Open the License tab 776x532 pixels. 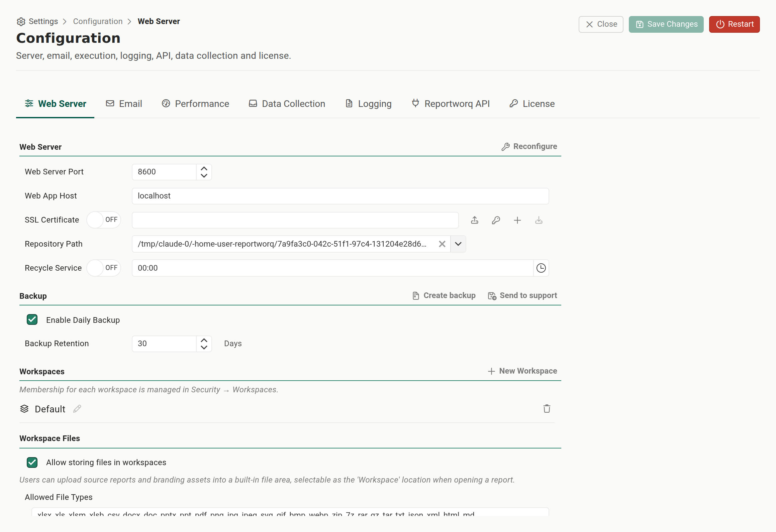tap(532, 104)
